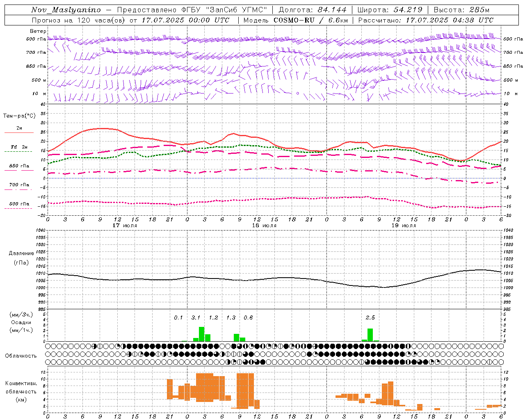The height and width of the screenshot is (420, 525).
Task: Click the tallest green bar beneath 3.1
Action: click(x=201, y=334)
